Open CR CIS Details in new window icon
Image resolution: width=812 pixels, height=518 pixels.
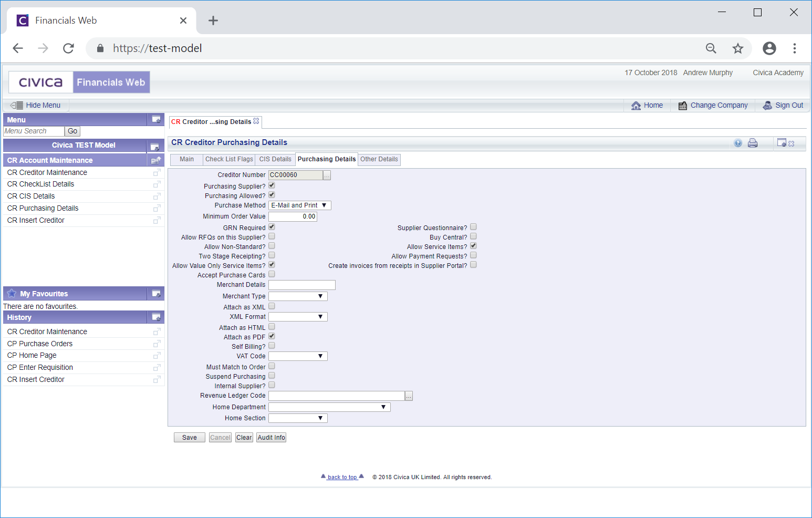tap(157, 196)
